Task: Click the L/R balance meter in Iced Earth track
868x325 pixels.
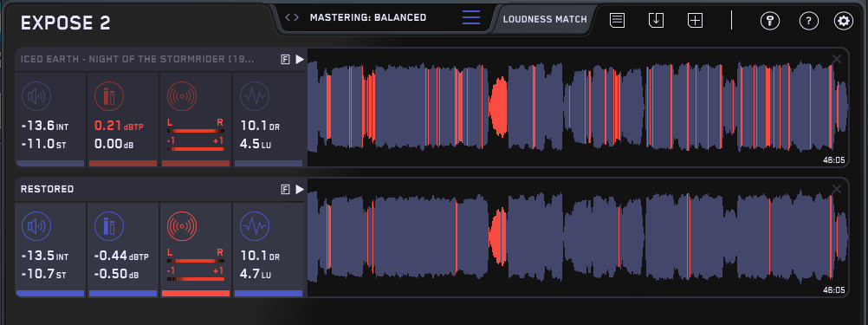Action: coord(196,127)
